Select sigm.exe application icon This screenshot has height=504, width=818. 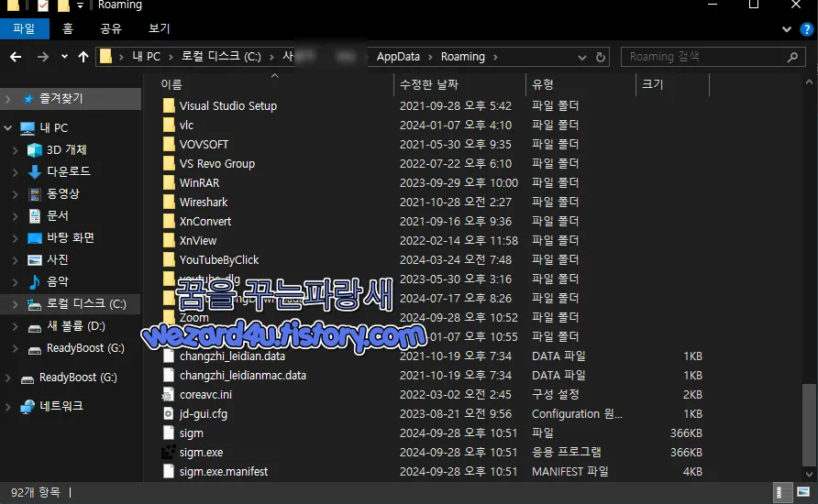168,453
